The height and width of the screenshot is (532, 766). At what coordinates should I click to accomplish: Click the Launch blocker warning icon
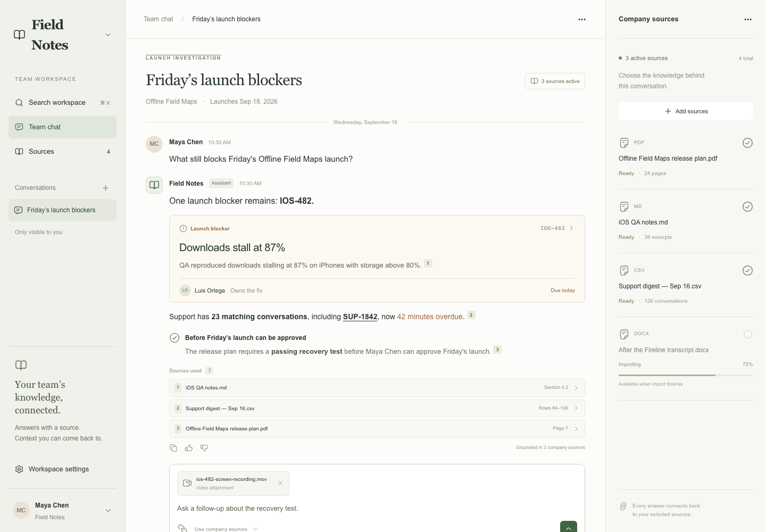coord(183,229)
